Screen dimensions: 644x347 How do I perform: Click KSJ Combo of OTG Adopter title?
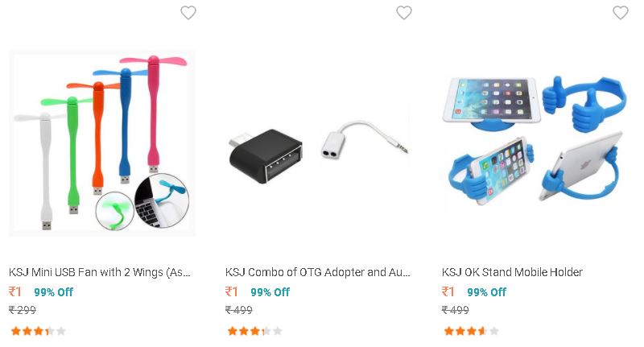coord(317,272)
